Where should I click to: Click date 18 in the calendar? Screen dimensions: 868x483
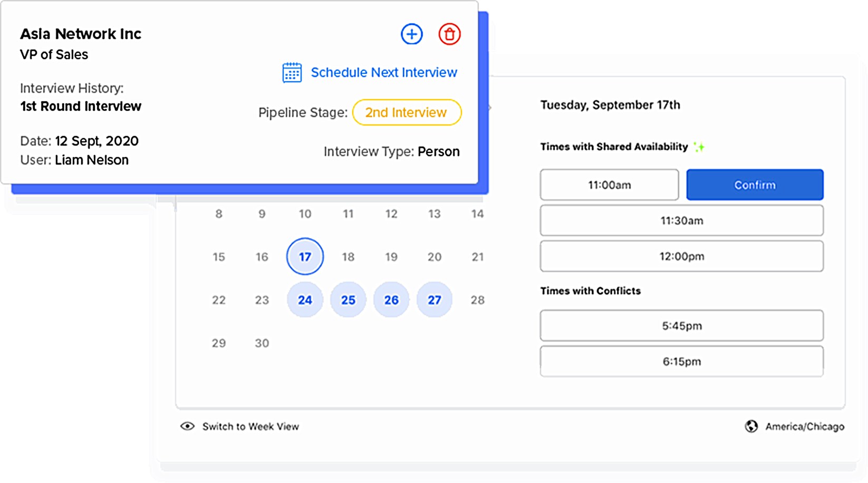(348, 257)
